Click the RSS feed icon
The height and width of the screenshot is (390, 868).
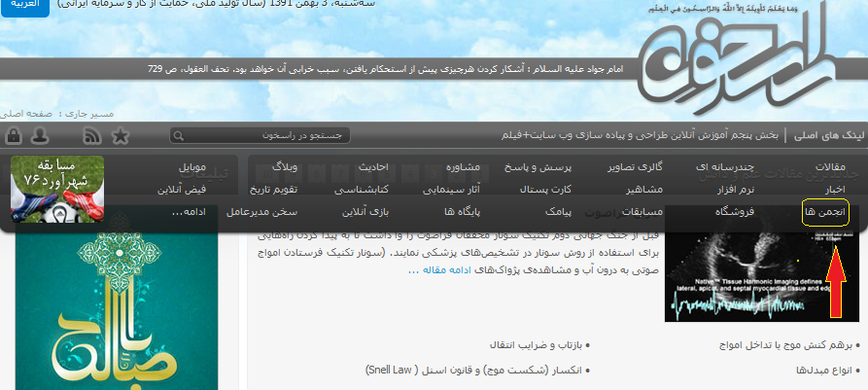point(92,136)
